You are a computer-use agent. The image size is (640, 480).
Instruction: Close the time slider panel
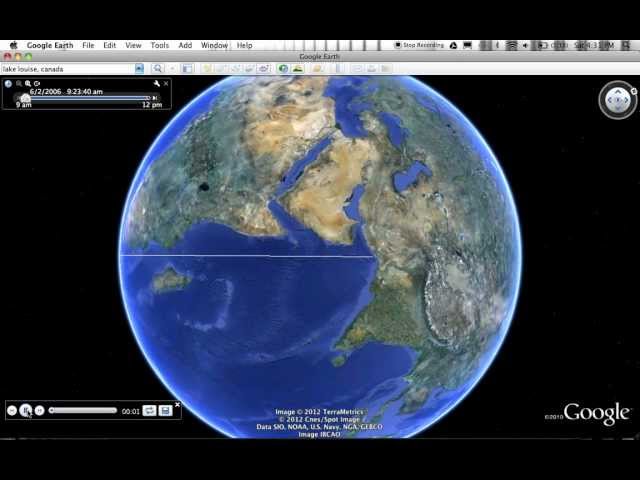click(x=166, y=84)
